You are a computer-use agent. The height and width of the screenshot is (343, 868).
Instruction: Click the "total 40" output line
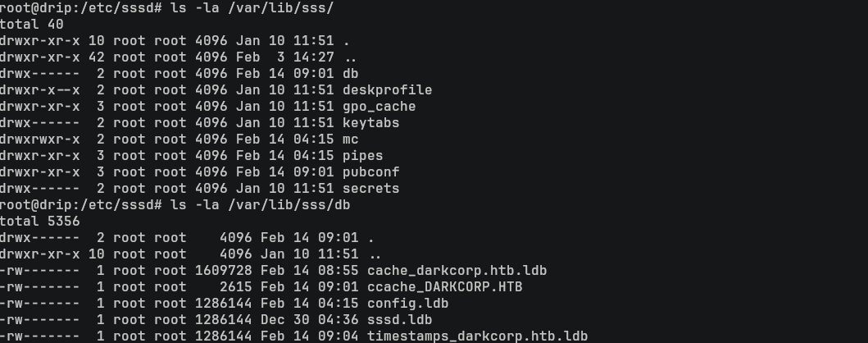32,25
